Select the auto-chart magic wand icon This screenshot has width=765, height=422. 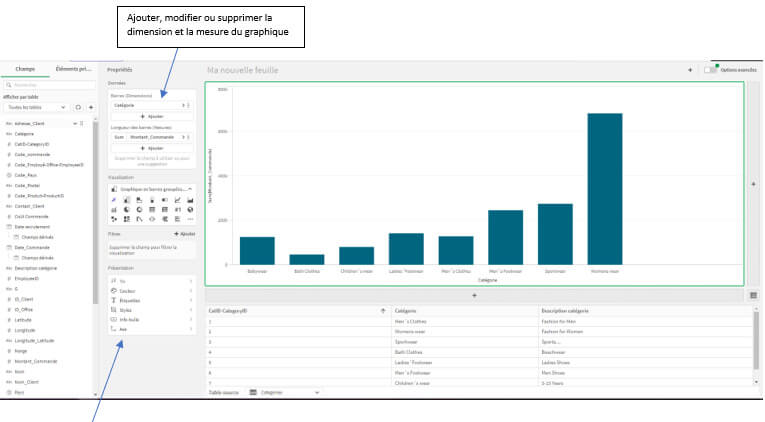(x=114, y=200)
